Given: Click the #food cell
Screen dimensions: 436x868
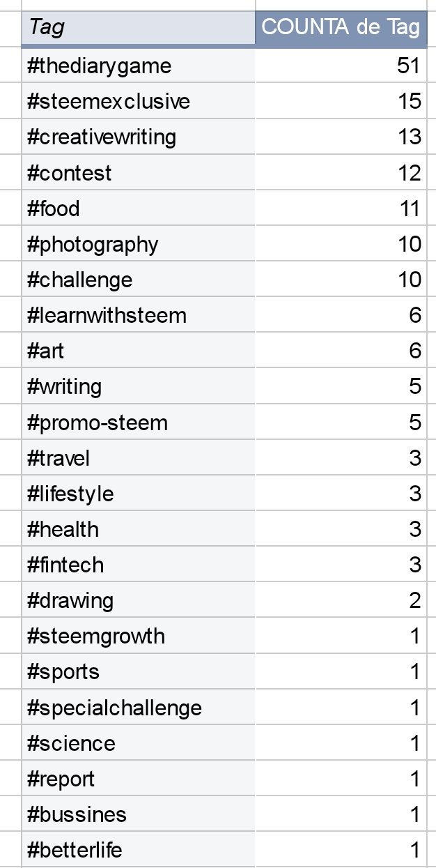Looking at the screenshot, I should click(x=138, y=208).
